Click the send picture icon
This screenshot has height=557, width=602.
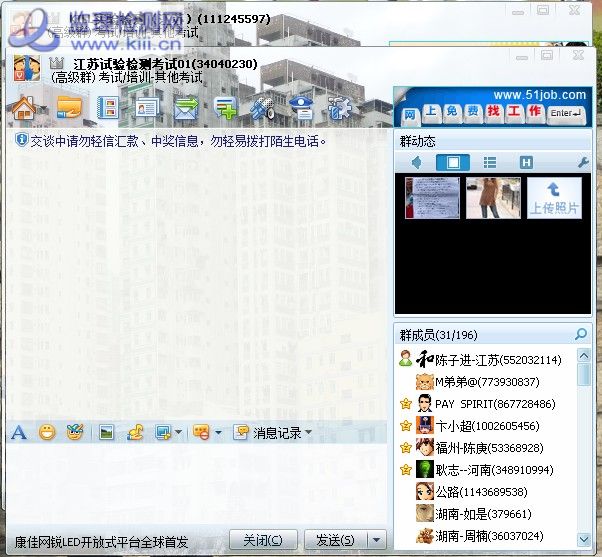(x=105, y=432)
